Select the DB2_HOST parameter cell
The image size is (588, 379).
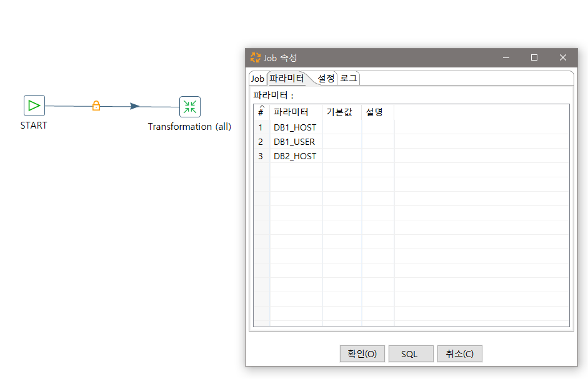pyautogui.click(x=296, y=156)
